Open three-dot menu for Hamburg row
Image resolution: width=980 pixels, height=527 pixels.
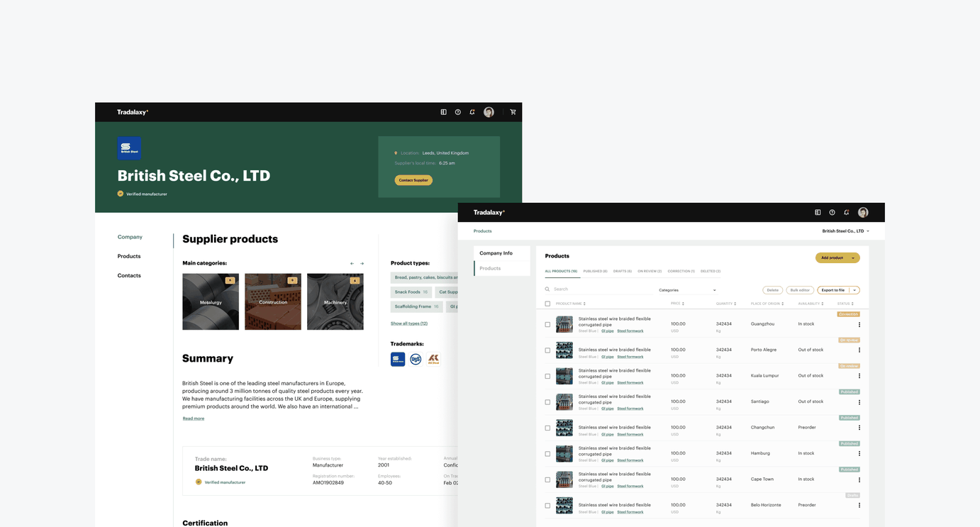(859, 454)
